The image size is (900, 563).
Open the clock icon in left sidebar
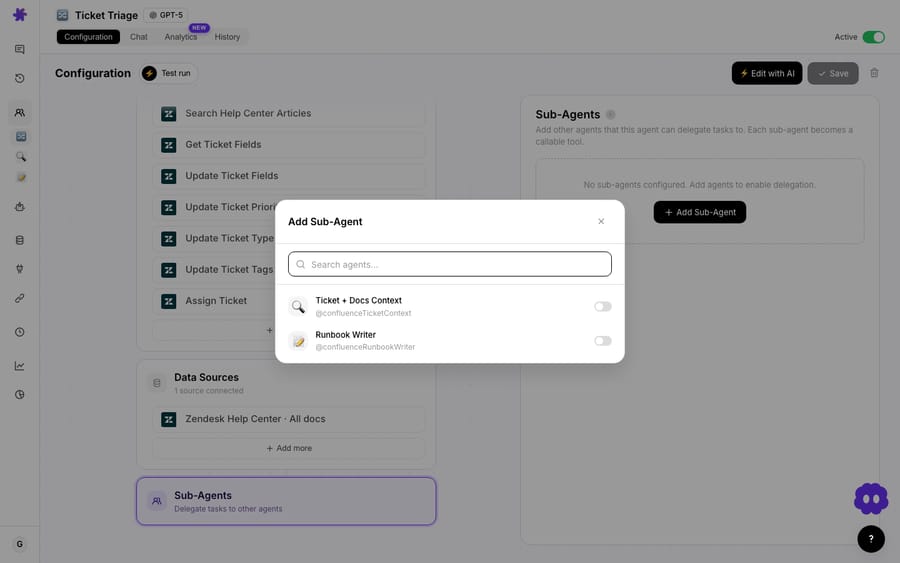coord(20,332)
